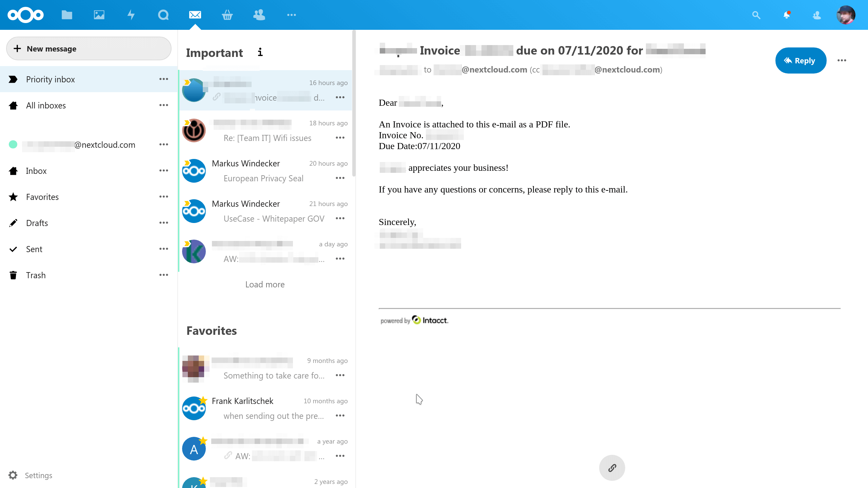Show Important info icon

(x=260, y=52)
